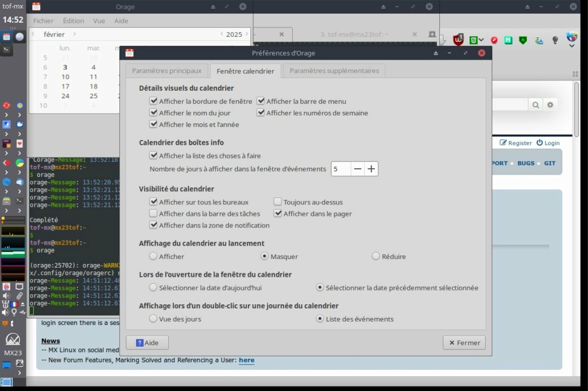Go to next year arrow after 2025
Image resolution: width=588 pixels, height=391 pixels.
(x=246, y=34)
